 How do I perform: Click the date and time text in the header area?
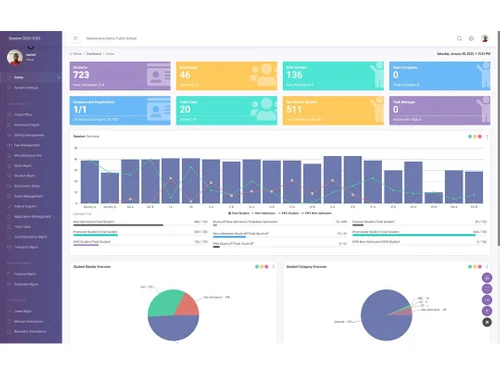point(463,54)
